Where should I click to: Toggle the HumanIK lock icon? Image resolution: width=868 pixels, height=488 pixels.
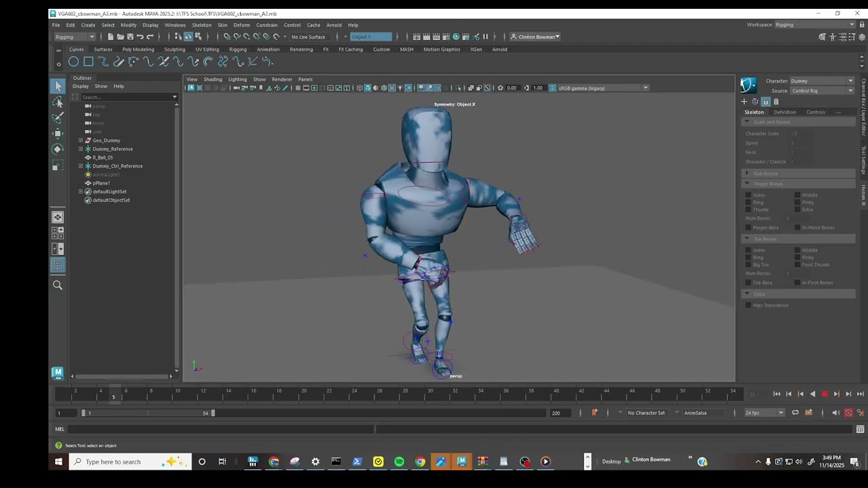click(766, 102)
